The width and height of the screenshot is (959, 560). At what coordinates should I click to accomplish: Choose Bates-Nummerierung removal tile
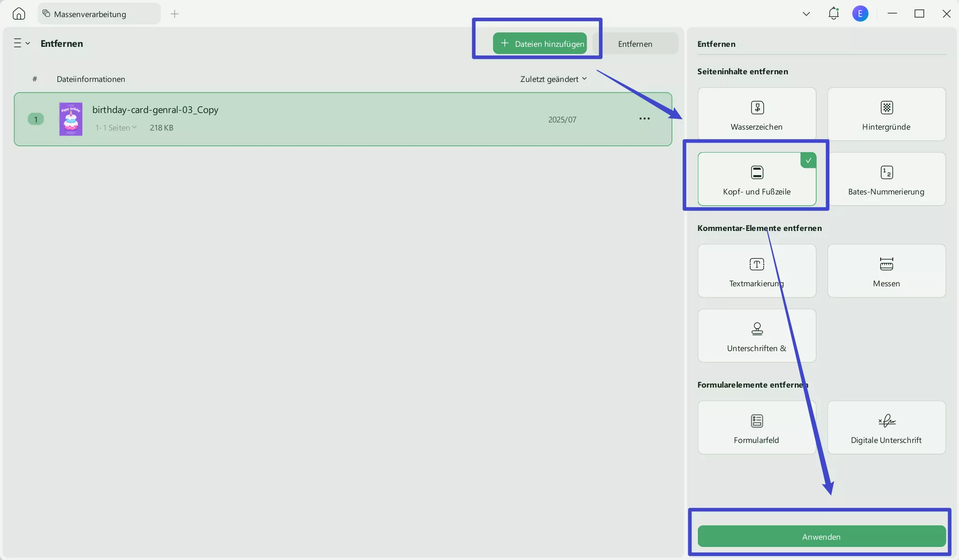tap(886, 179)
